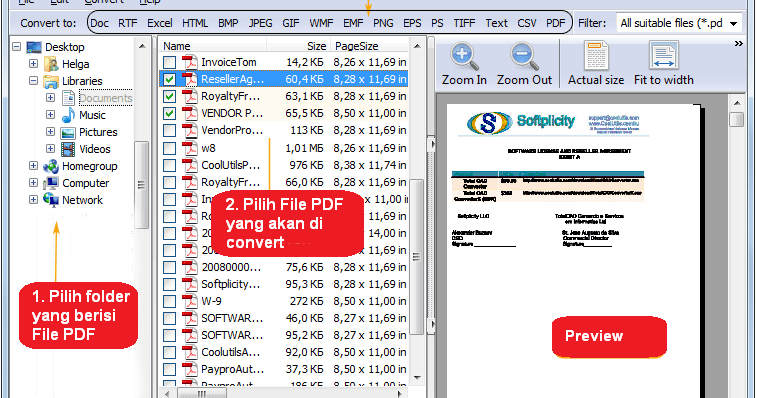The height and width of the screenshot is (398, 757).
Task: Expand the Homegroup tree node
Action: (x=33, y=166)
